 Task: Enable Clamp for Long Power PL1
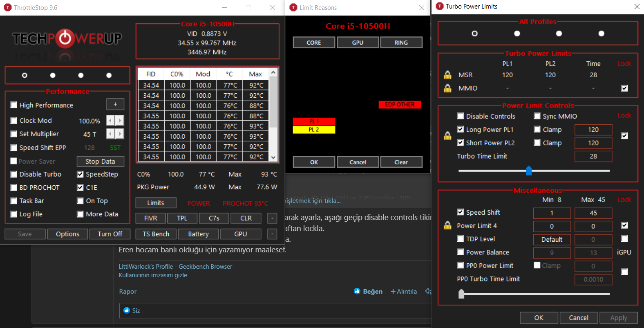pos(537,129)
